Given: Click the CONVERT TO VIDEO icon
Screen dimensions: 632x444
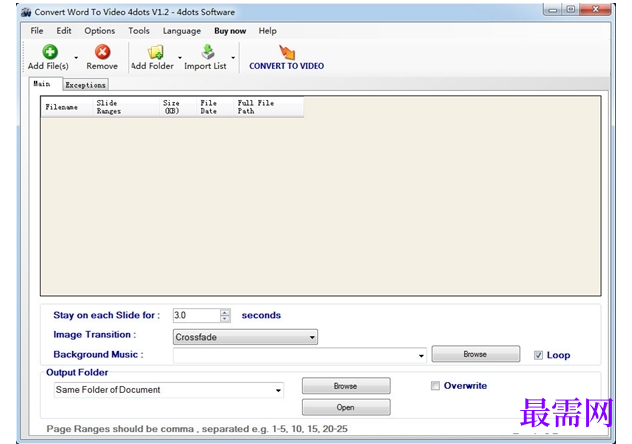Looking at the screenshot, I should point(287,52).
